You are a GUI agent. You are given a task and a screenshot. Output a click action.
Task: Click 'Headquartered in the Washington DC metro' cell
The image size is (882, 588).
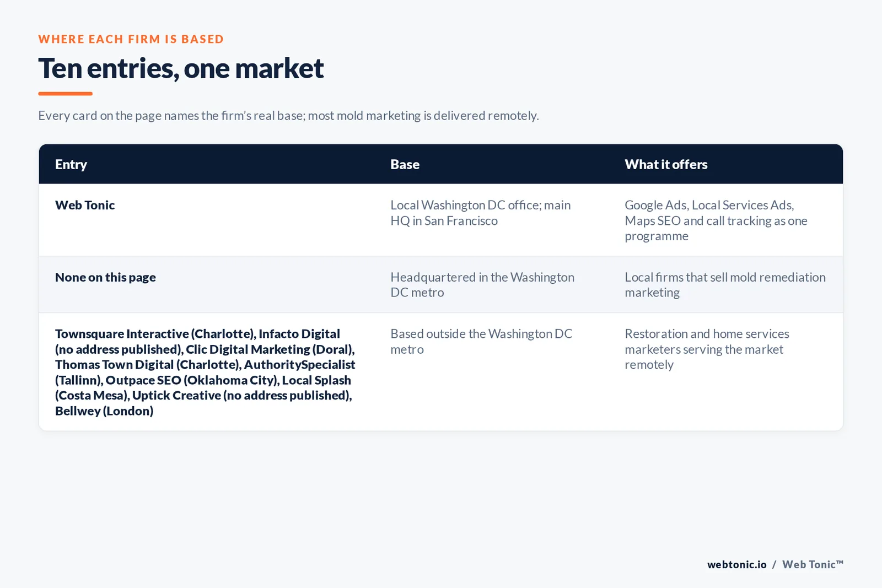482,285
